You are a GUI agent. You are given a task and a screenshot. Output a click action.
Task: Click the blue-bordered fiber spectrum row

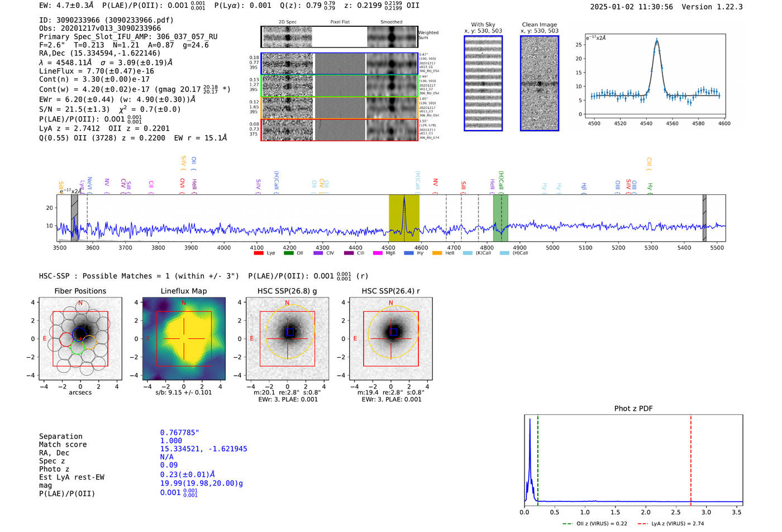(340, 64)
